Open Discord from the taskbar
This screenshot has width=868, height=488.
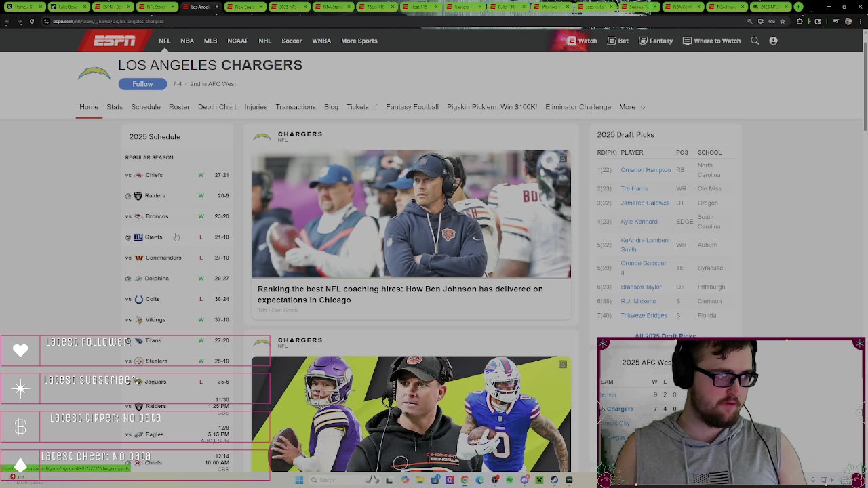[524, 480]
